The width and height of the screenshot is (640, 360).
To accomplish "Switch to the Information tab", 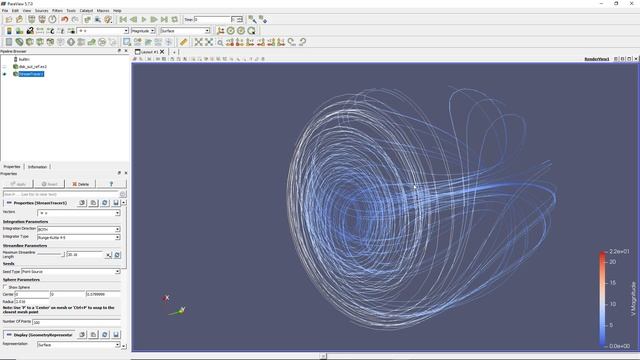I will pos(38,167).
